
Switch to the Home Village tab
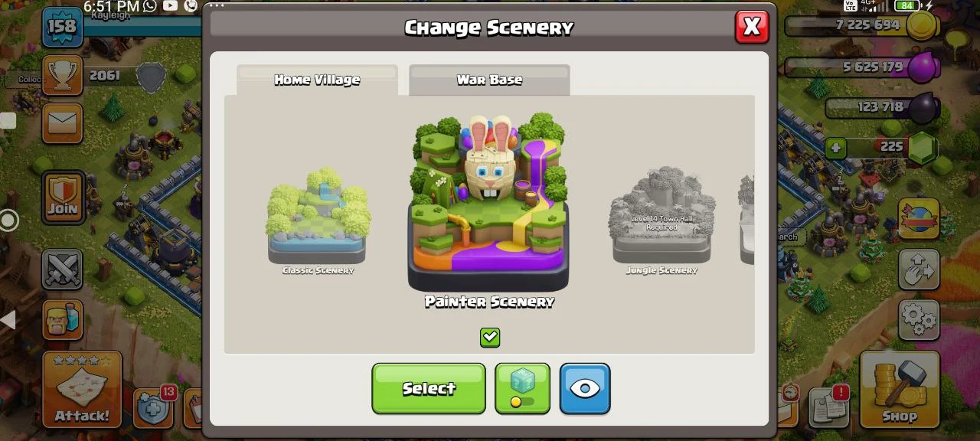point(317,80)
